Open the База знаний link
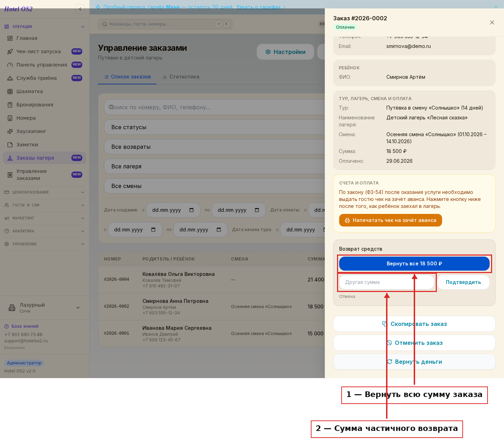Screen dimensions: 504x446 [21, 326]
